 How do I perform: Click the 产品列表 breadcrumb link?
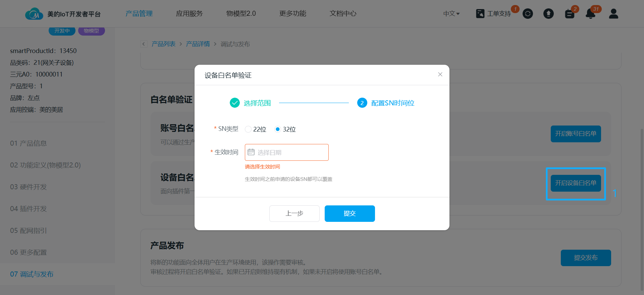coord(163,44)
